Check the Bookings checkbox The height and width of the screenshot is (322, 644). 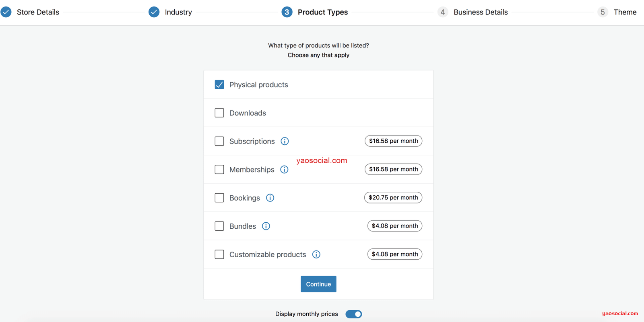coord(219,198)
